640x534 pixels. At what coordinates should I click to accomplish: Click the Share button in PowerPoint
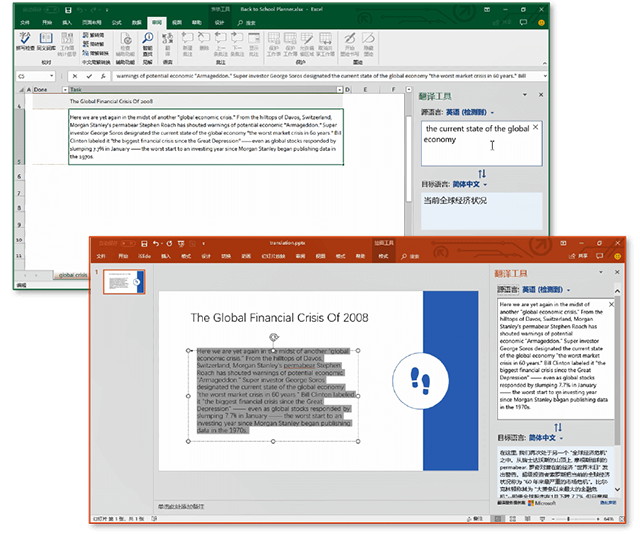click(x=579, y=256)
